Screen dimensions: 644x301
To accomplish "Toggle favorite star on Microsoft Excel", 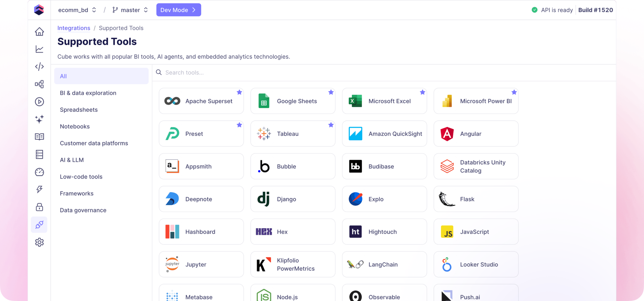I will 422,92.
